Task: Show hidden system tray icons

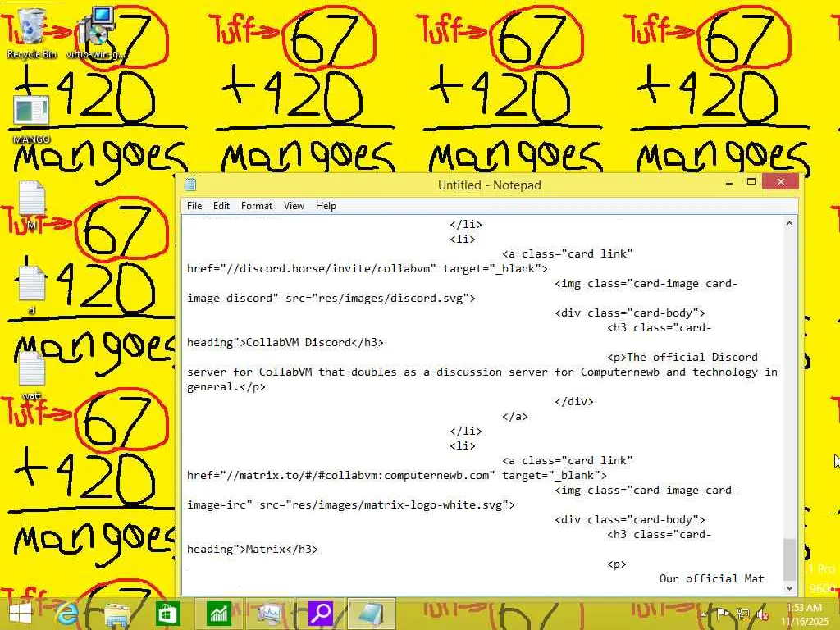Action: pos(704,614)
